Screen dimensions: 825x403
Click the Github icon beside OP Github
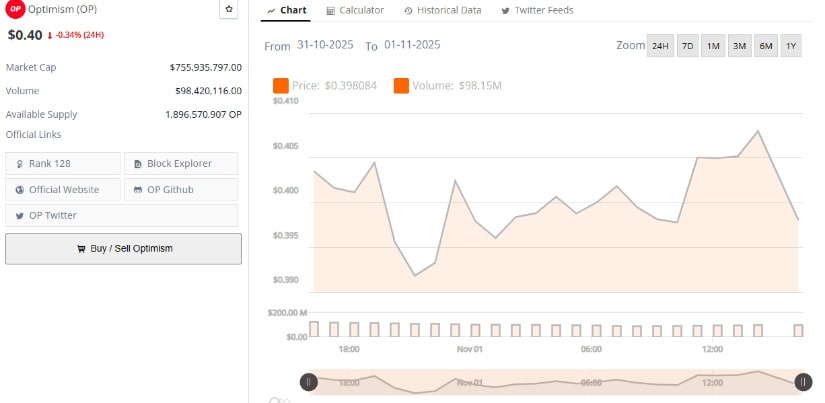point(138,190)
